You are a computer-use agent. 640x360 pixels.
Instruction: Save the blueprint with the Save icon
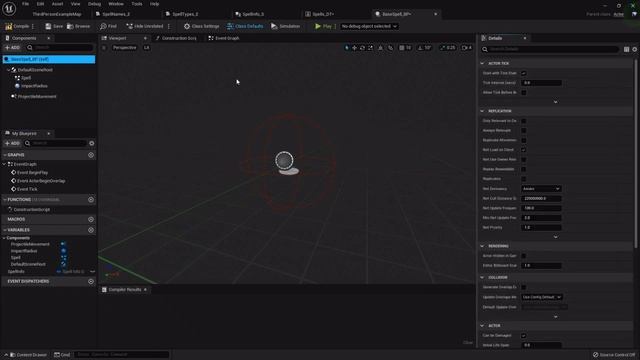(48, 26)
